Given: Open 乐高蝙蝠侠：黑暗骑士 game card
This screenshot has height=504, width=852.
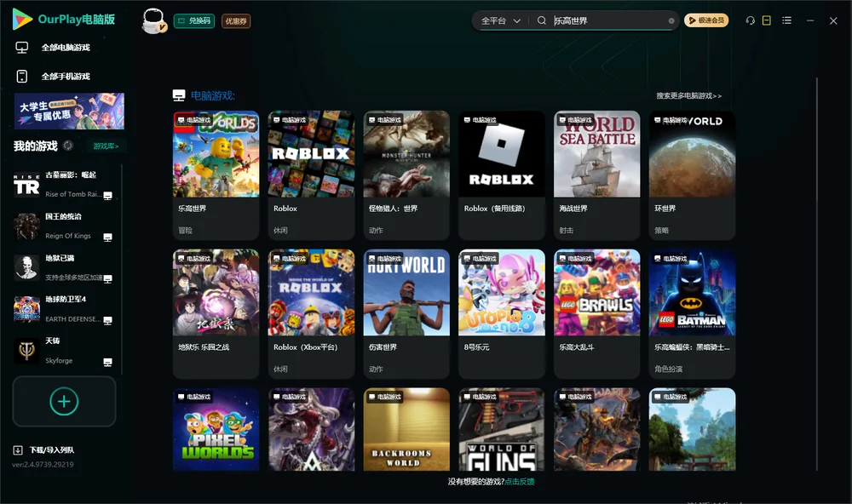Looking at the screenshot, I should (692, 314).
